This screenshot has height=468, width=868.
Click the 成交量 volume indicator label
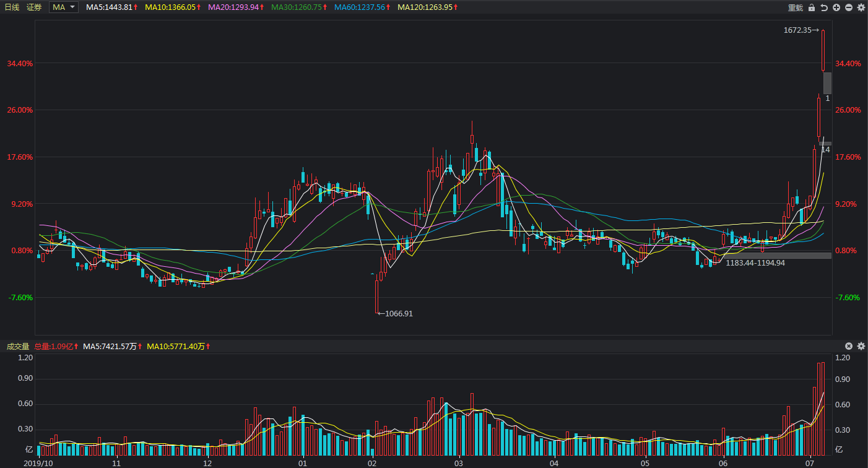[18, 346]
